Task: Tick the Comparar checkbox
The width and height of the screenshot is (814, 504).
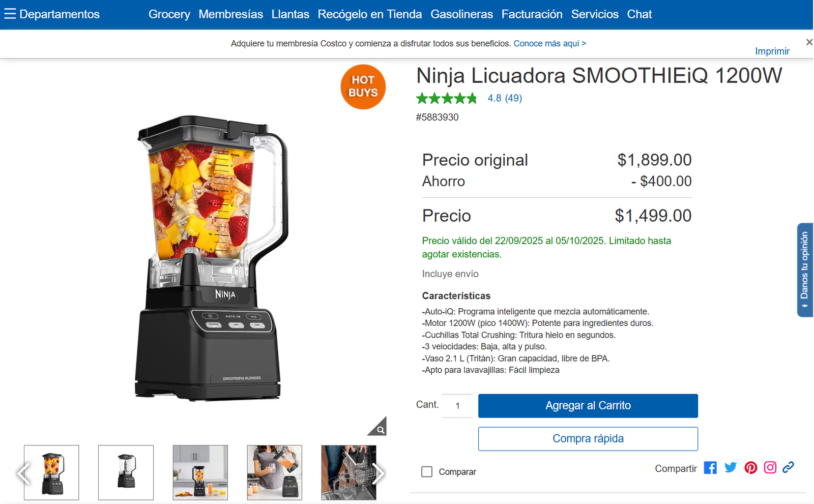Action: point(427,472)
